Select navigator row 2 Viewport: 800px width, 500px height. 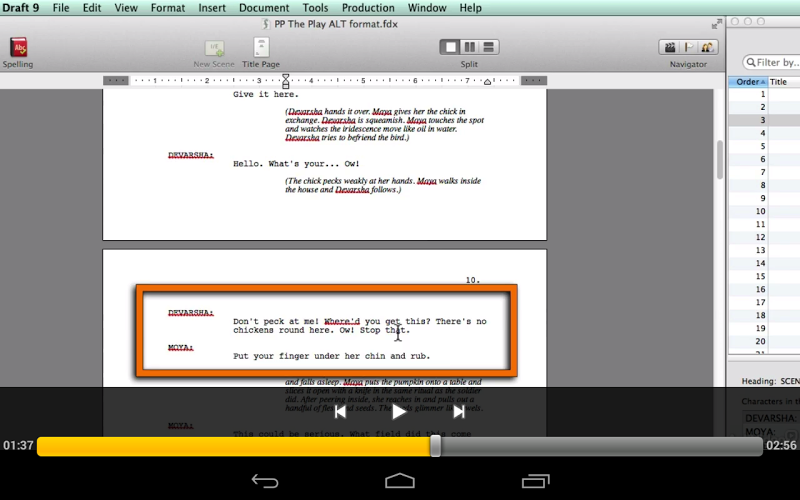764,107
